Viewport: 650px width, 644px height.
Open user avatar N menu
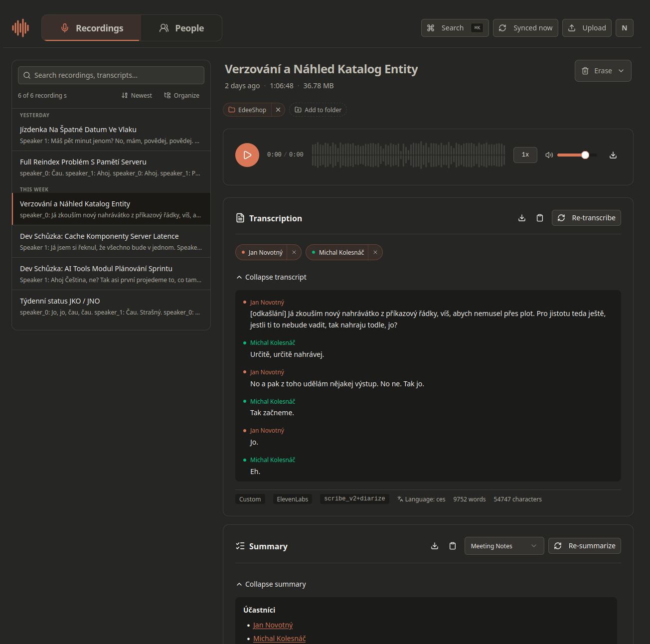point(625,28)
